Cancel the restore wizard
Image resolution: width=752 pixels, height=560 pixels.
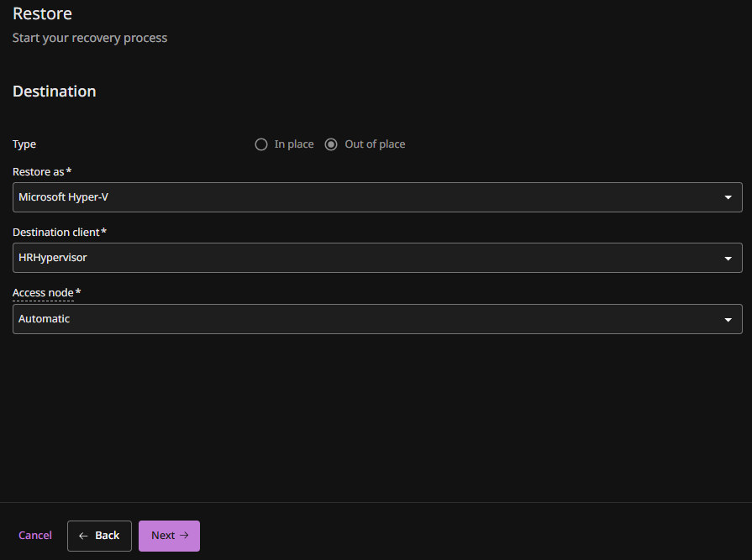(x=35, y=536)
